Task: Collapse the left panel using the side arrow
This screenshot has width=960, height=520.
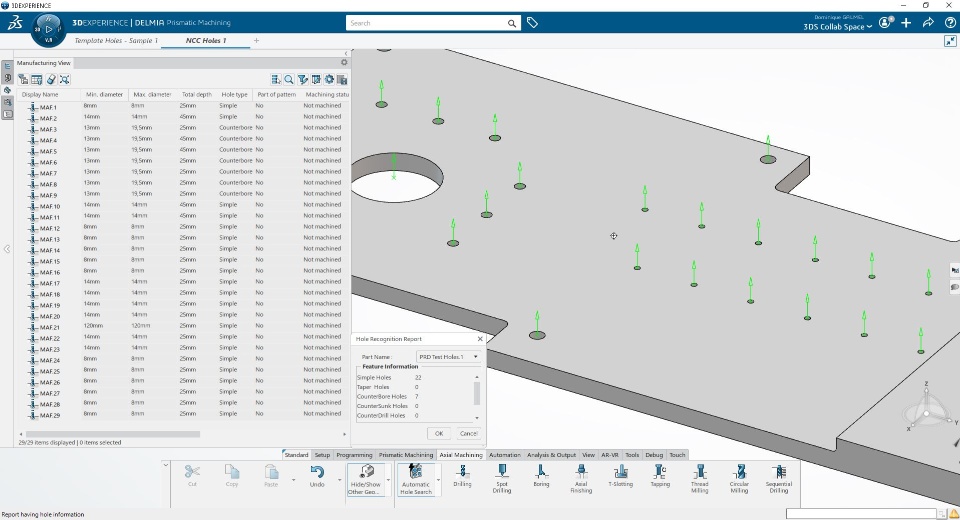Action: click(x=7, y=249)
